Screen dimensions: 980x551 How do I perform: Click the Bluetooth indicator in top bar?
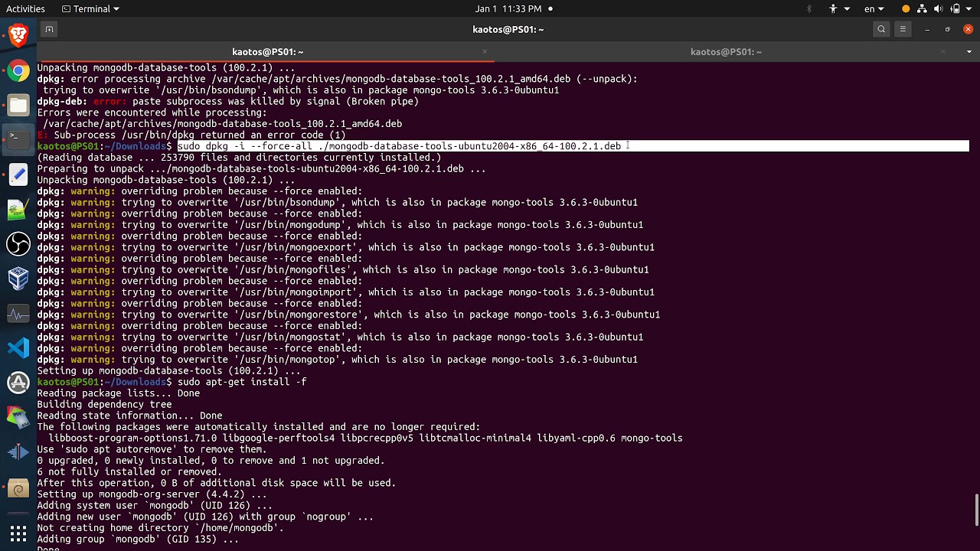tap(809, 9)
